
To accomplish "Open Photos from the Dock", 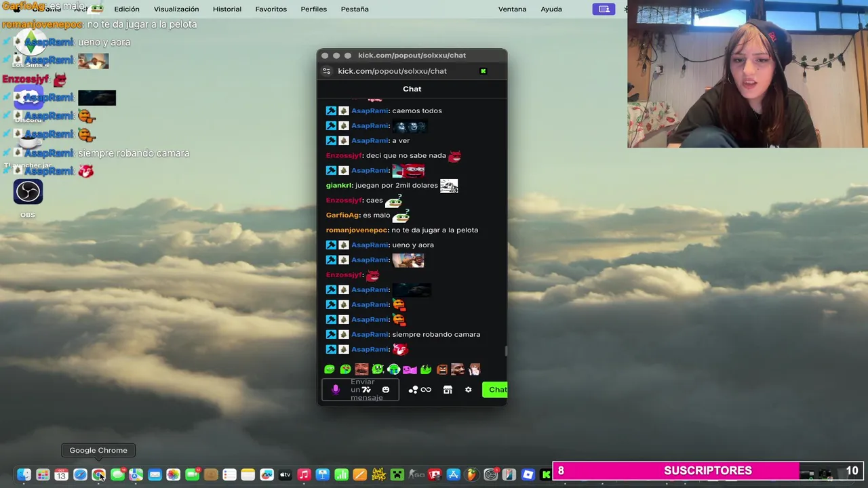I will click(174, 475).
